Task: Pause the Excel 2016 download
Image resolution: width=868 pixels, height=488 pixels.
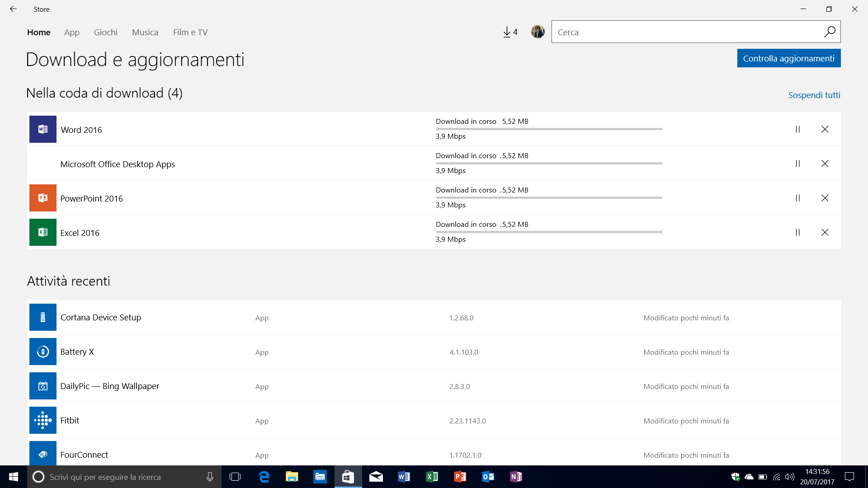Action: coord(798,232)
